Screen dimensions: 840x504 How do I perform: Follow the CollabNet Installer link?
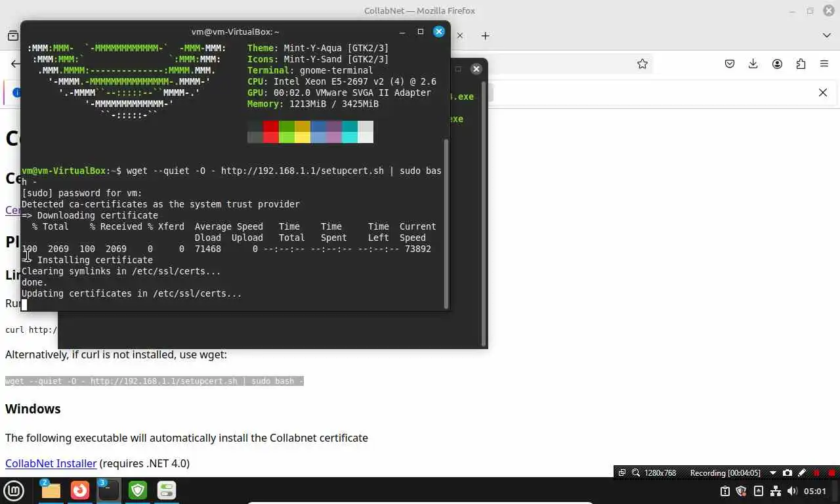pyautogui.click(x=51, y=463)
